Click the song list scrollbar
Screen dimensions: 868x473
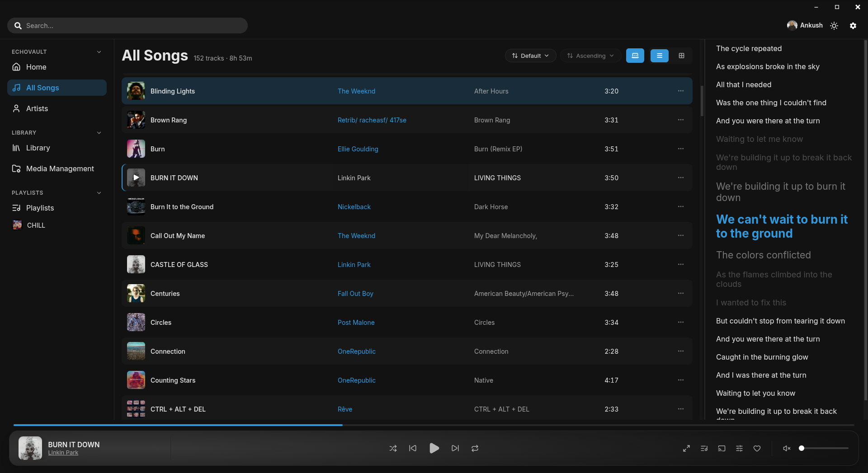coord(702,101)
